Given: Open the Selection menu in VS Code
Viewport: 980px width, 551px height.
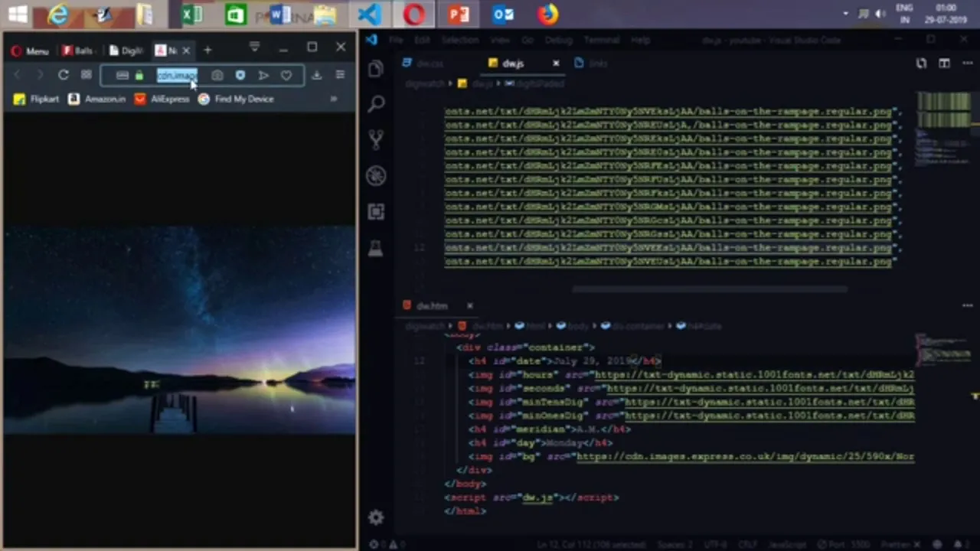Looking at the screenshot, I should pyautogui.click(x=459, y=40).
